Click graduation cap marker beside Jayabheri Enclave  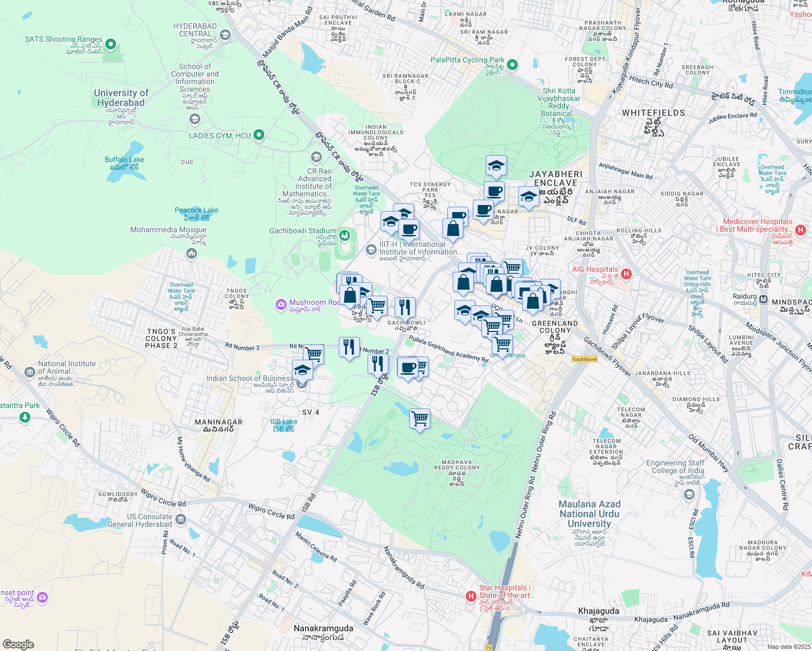pyautogui.click(x=528, y=197)
